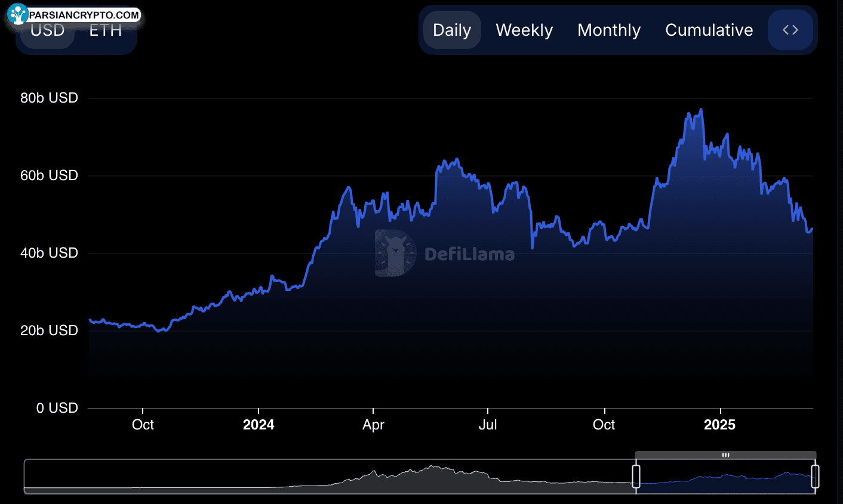
Task: Click the right range slider handle
Action: pyautogui.click(x=815, y=477)
